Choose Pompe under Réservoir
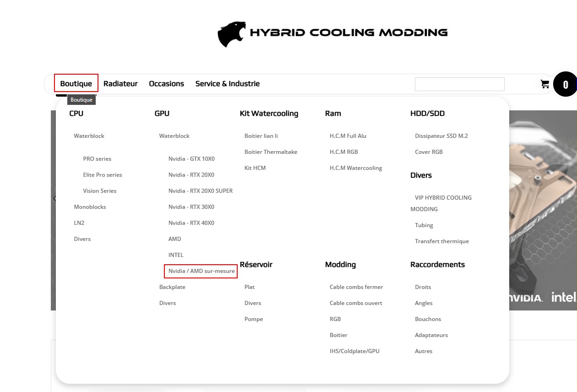The height and width of the screenshot is (392, 577). [253, 319]
